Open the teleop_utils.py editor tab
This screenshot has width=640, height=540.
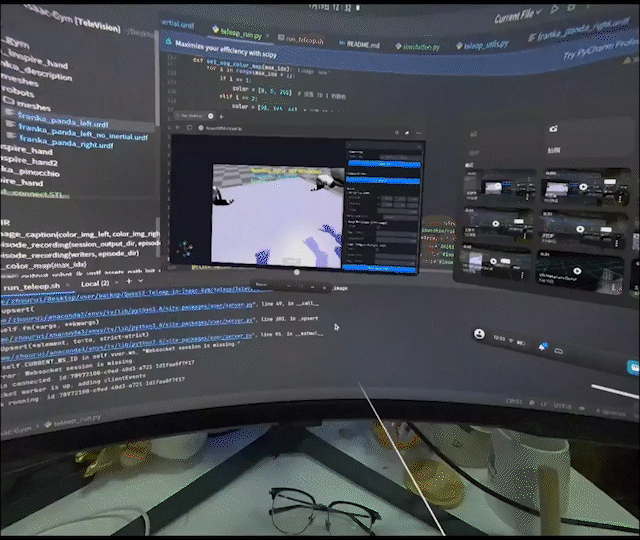click(x=482, y=44)
